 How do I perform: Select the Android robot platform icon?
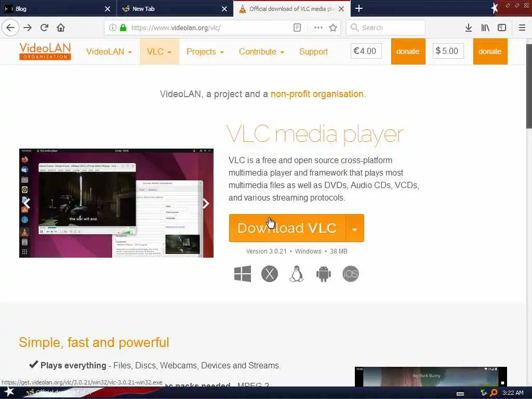tap(323, 273)
